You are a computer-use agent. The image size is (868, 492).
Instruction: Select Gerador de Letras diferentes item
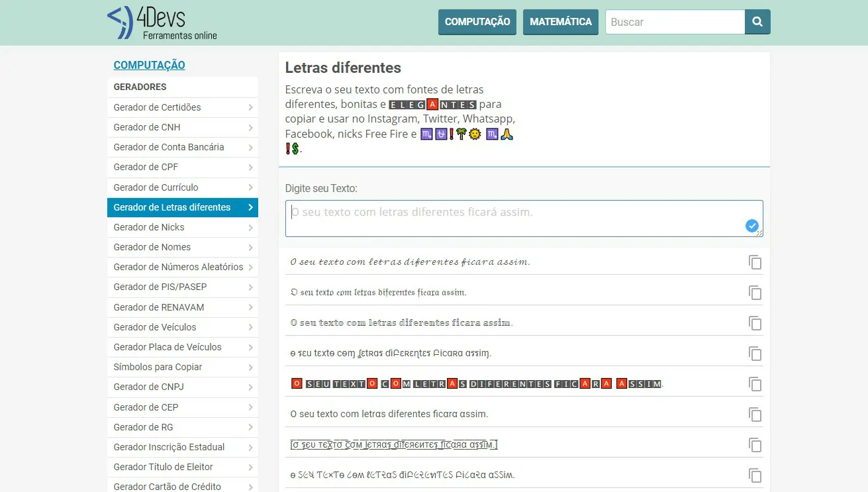[183, 207]
